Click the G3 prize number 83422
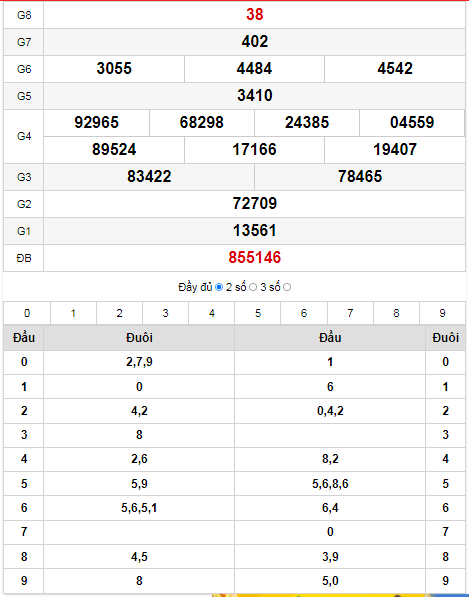469x597 pixels. 149,177
